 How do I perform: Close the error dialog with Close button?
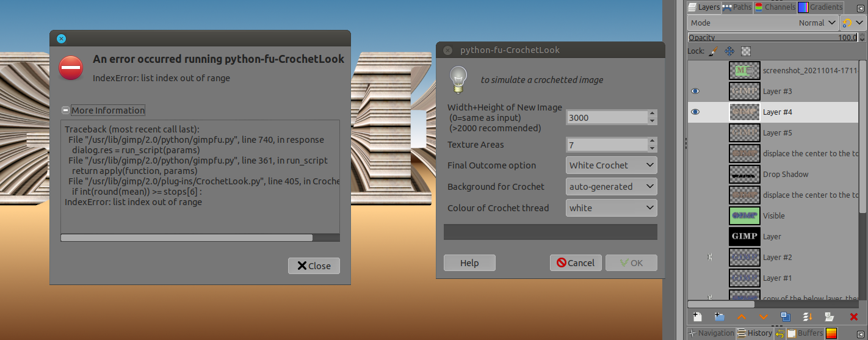click(x=314, y=266)
